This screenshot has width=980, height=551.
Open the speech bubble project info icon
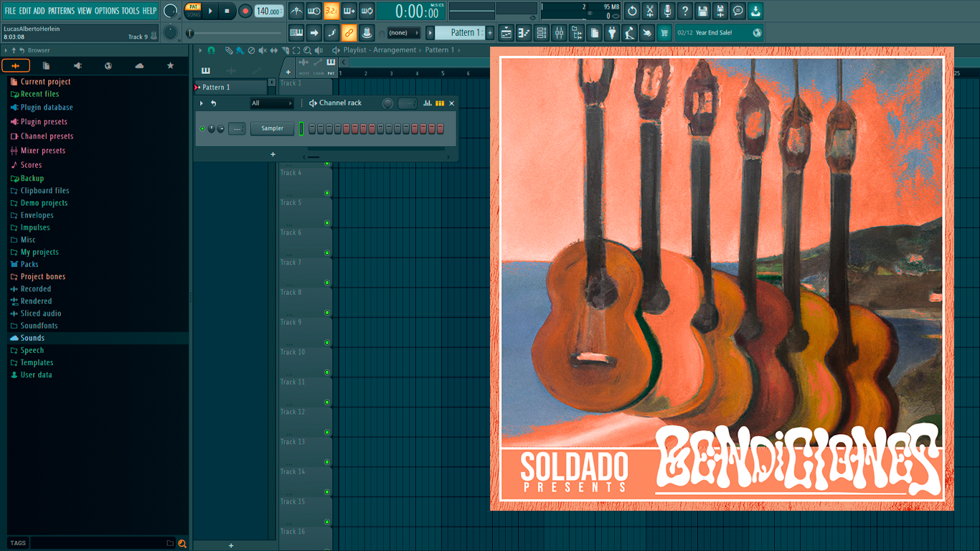click(x=738, y=11)
